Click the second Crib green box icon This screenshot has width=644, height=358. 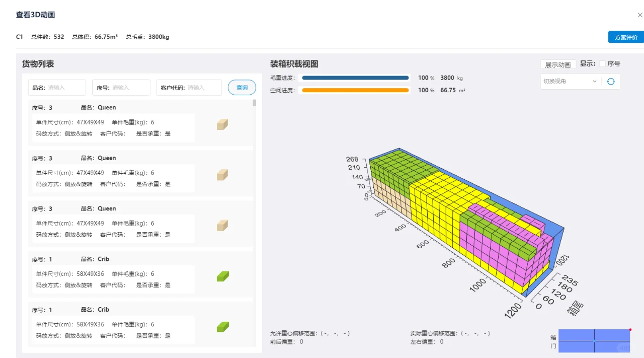pyautogui.click(x=222, y=326)
